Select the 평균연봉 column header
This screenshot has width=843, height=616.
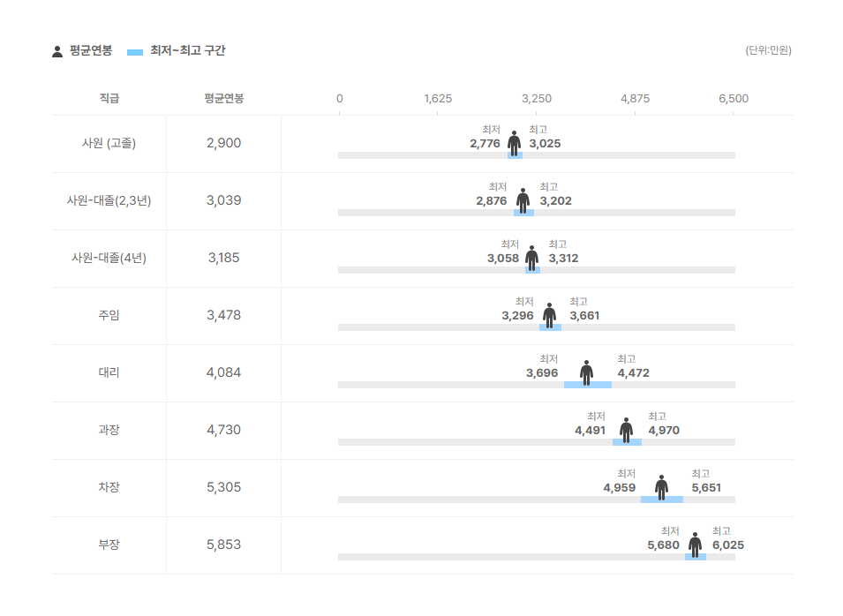point(223,98)
